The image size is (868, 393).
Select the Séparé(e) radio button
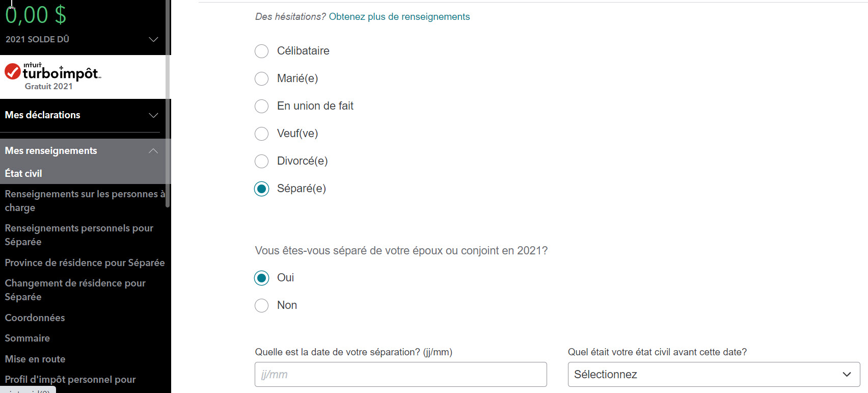[x=261, y=189]
